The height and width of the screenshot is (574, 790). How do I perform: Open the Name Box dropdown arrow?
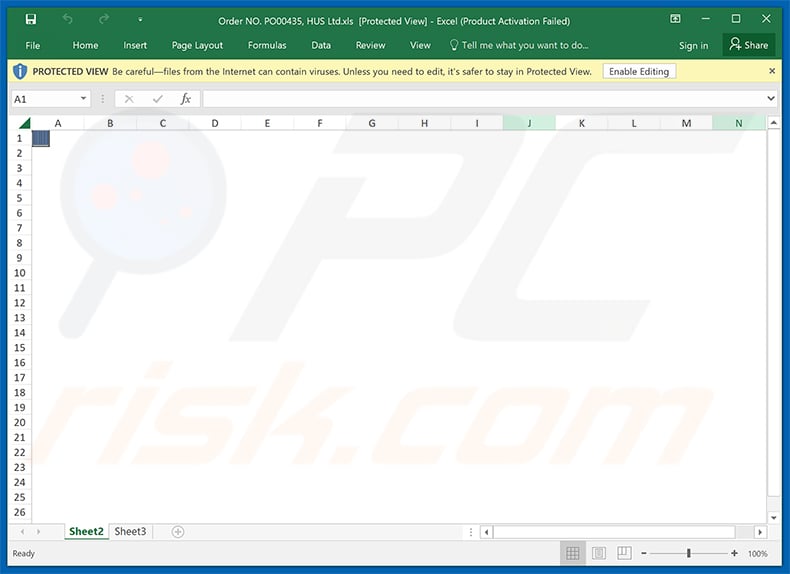(84, 98)
